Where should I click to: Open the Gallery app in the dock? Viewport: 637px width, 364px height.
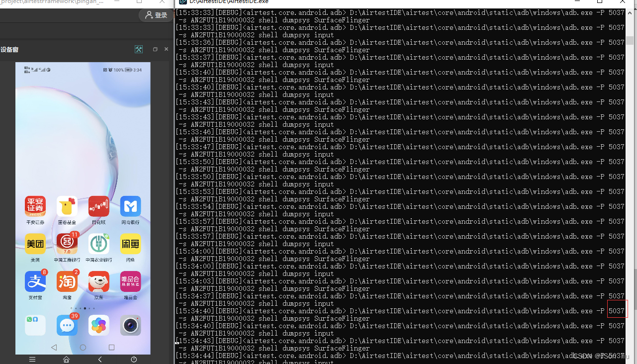tap(99, 325)
